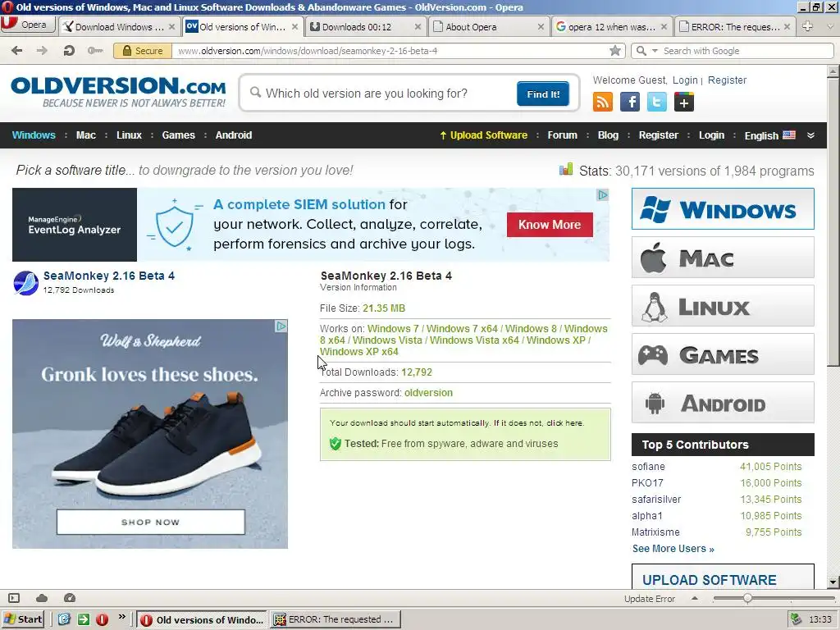Select Windows in the black nav bar
This screenshot has height=630, width=840.
coord(34,135)
